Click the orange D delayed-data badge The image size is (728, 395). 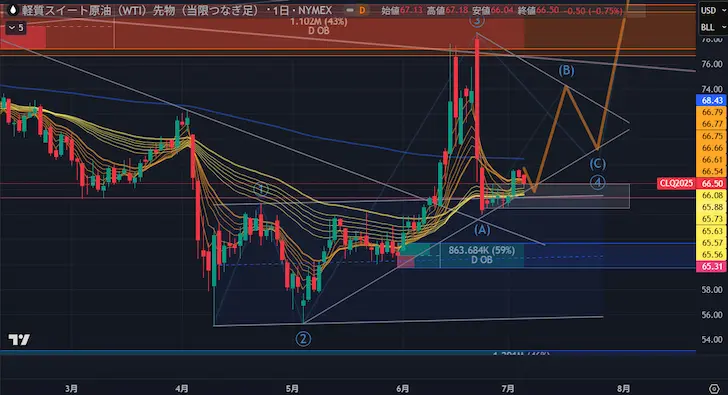(x=362, y=10)
